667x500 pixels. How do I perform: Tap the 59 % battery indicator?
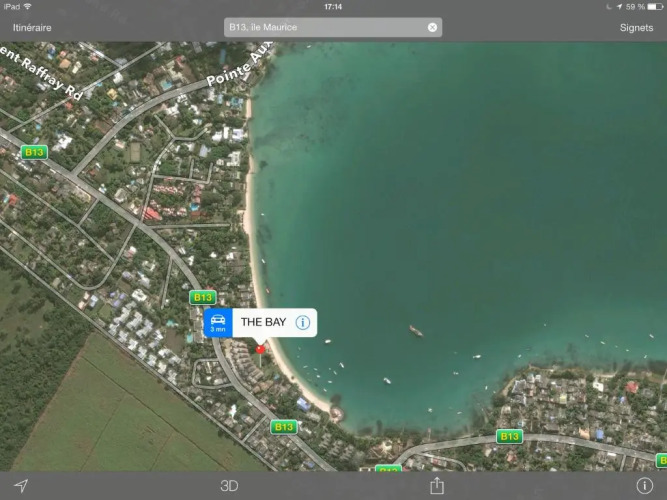pos(640,7)
